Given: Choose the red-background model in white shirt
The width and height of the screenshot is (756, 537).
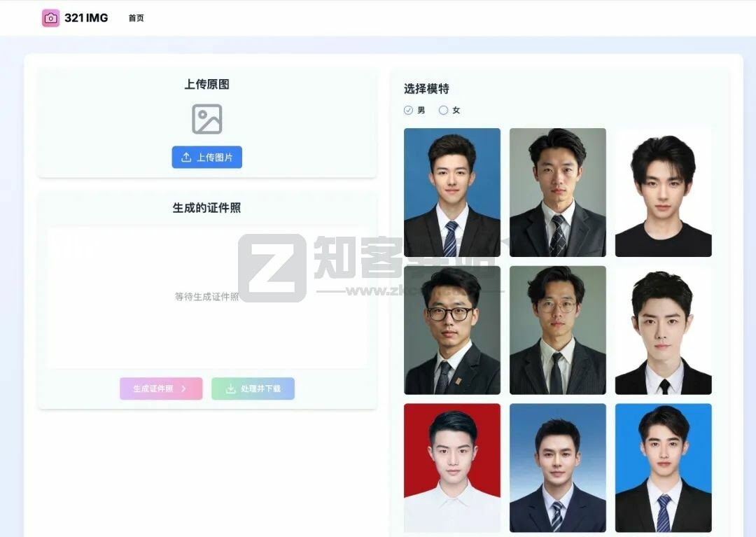Looking at the screenshot, I should [452, 468].
